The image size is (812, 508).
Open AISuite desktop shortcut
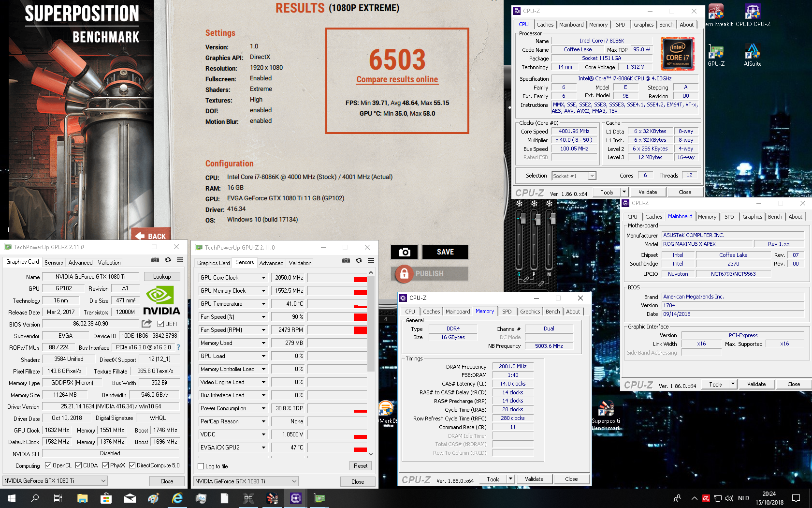point(753,55)
